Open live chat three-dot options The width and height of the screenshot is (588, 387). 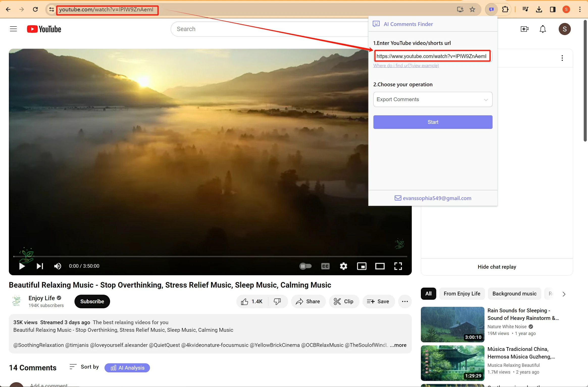[562, 58]
